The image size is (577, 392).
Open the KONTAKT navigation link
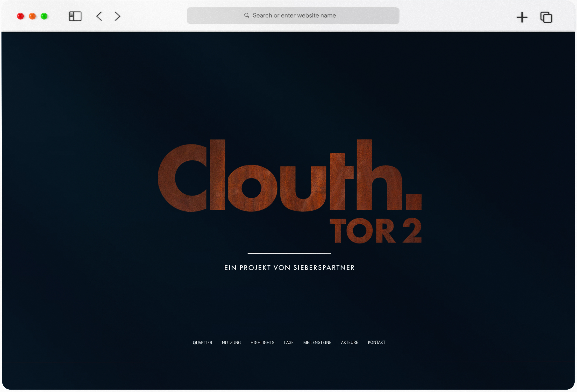(x=376, y=342)
